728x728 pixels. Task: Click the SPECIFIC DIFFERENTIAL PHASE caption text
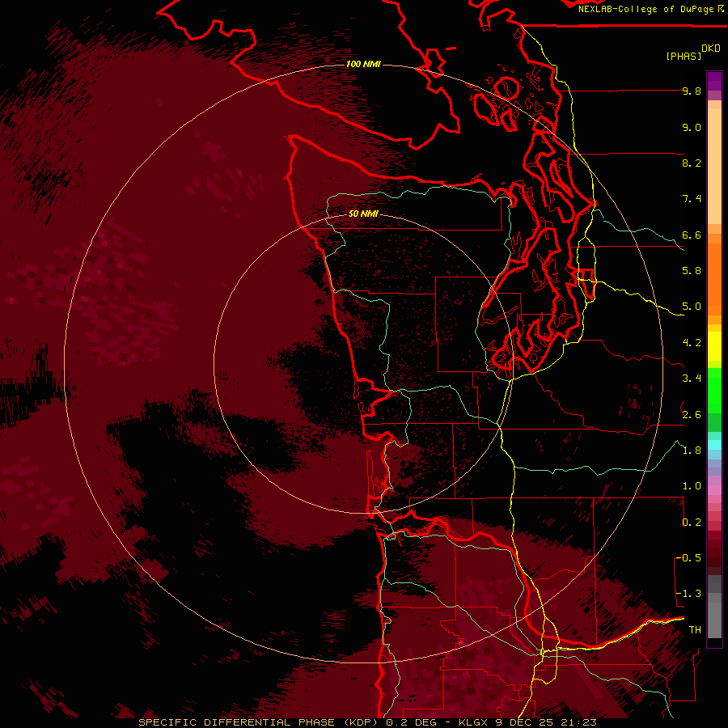click(236, 722)
